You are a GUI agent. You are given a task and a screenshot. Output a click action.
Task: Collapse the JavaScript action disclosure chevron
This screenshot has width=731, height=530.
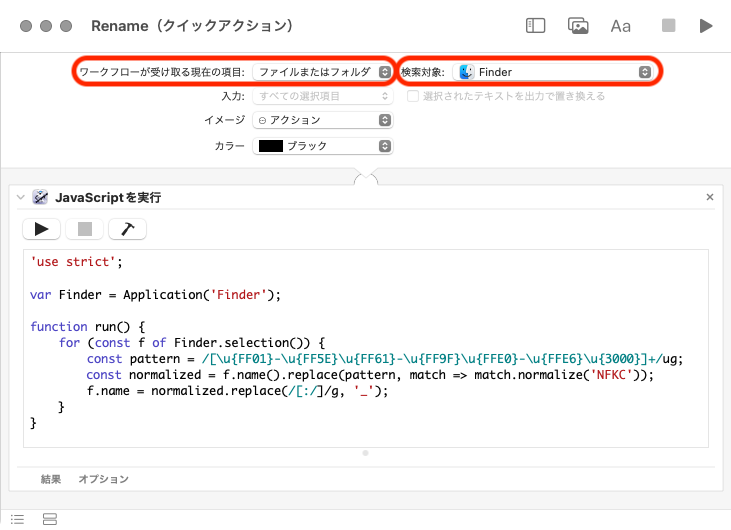click(20, 198)
